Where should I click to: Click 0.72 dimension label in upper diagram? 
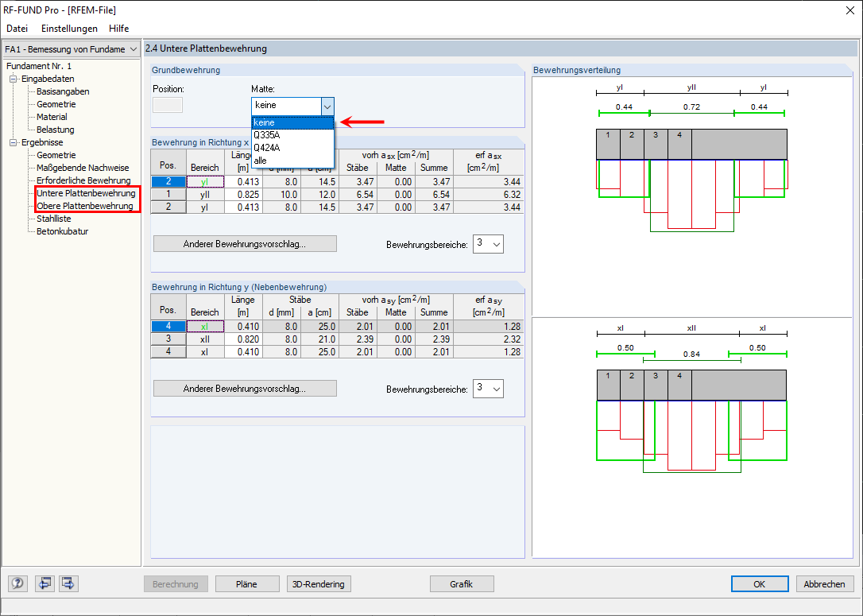point(692,107)
